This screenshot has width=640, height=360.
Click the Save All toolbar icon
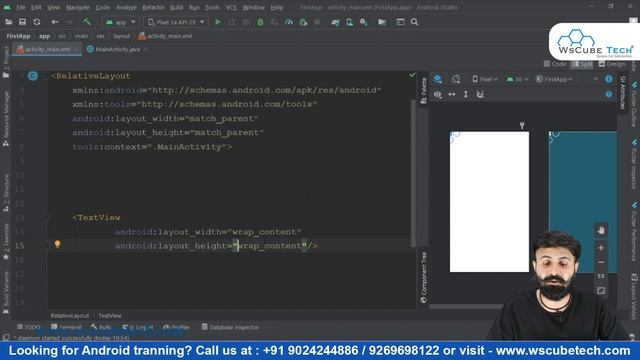pyautogui.click(x=22, y=22)
